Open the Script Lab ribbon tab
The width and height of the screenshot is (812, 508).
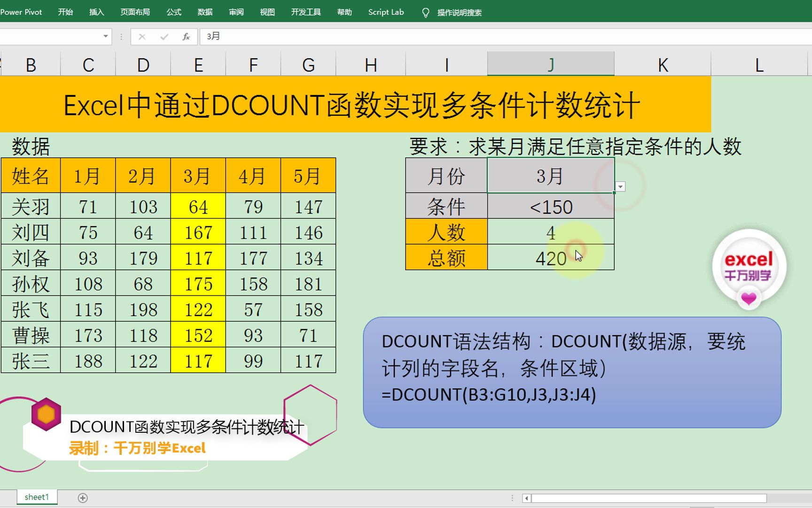[386, 12]
